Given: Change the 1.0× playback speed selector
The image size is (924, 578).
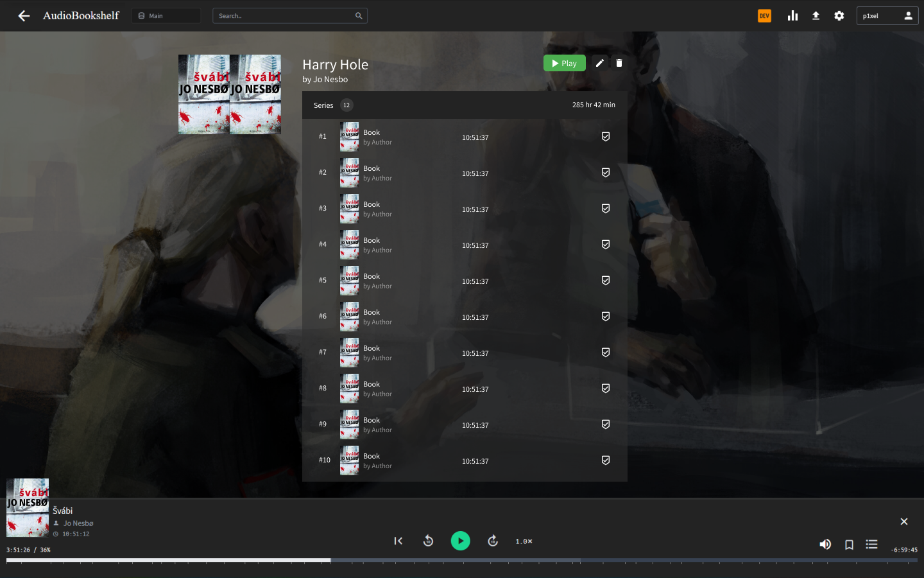Looking at the screenshot, I should [x=524, y=541].
